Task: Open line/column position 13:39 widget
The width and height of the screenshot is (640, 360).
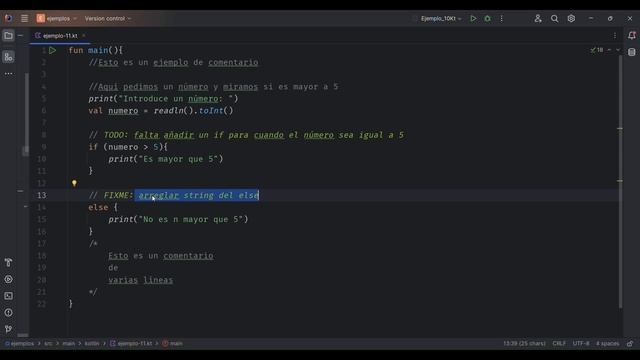Action: point(524,344)
